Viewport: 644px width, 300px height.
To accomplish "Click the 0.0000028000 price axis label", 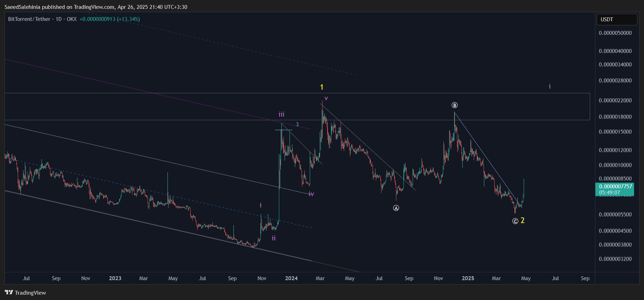I will (615, 80).
